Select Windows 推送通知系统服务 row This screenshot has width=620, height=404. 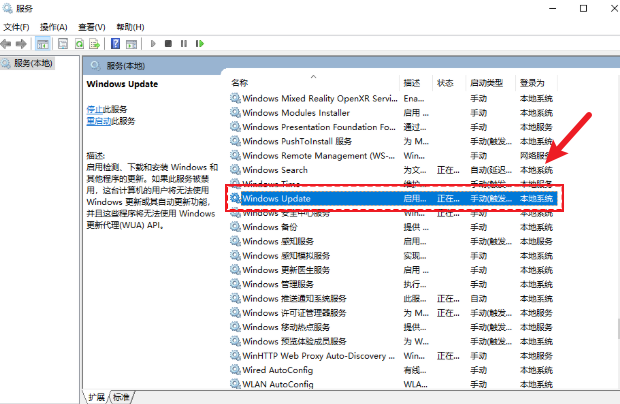click(394, 298)
